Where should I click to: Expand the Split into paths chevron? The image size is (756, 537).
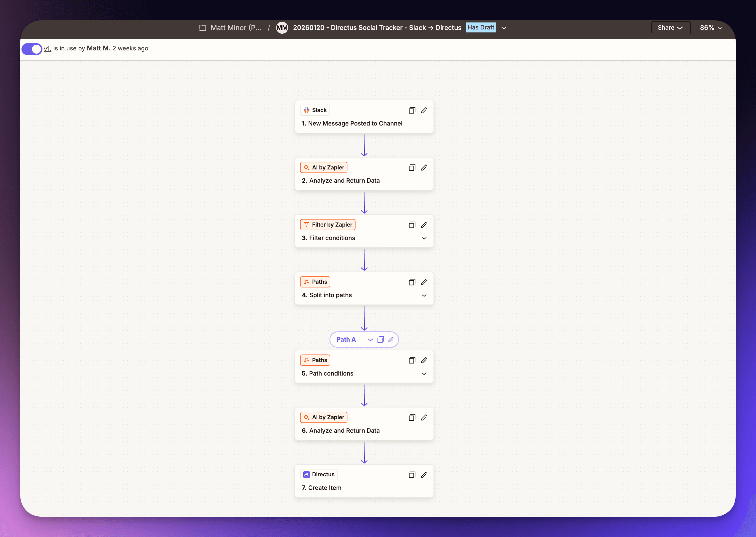[424, 295]
